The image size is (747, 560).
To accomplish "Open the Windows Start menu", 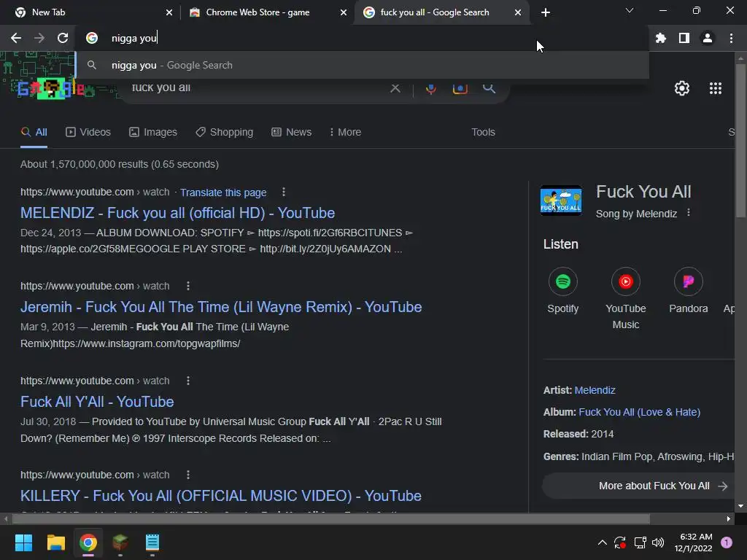I will [23, 542].
